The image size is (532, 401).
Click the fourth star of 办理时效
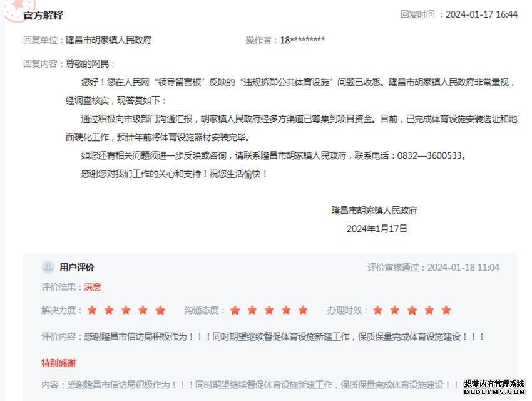[x=429, y=310]
